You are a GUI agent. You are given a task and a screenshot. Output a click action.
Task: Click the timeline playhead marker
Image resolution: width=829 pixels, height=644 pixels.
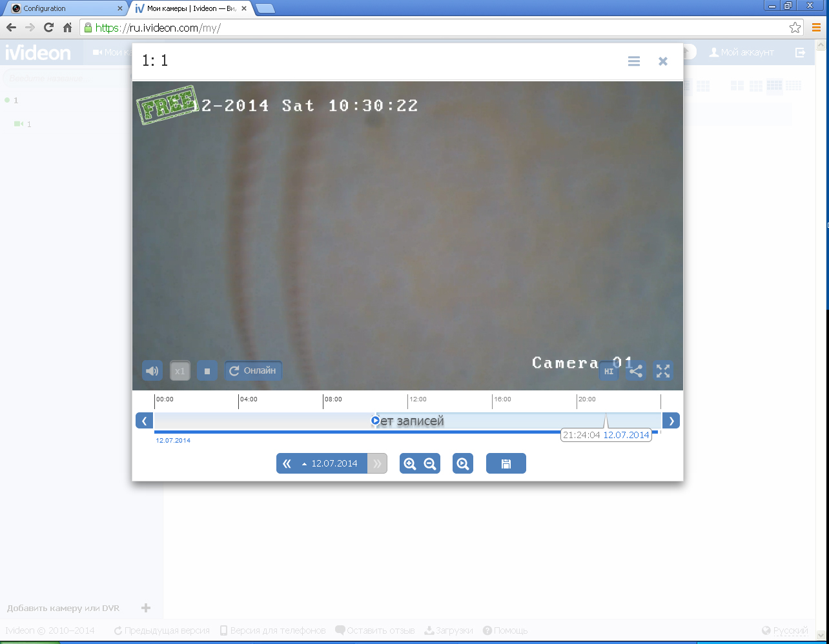(x=376, y=421)
